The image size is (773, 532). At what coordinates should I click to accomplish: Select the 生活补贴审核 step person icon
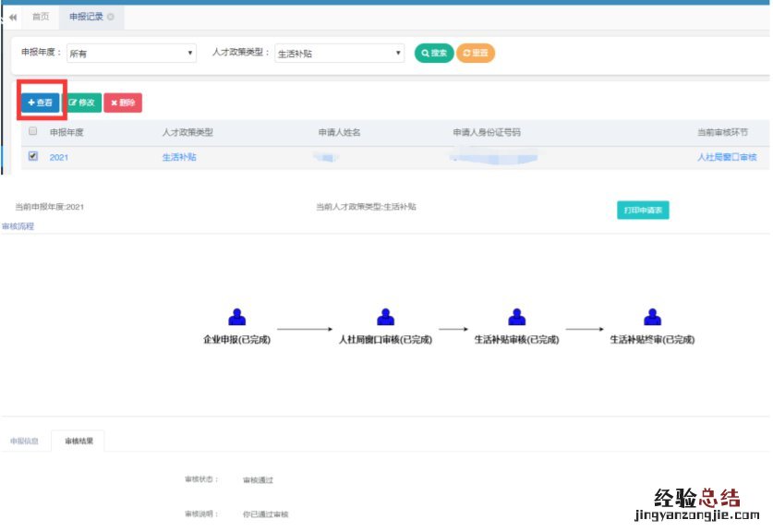pyautogui.click(x=517, y=317)
